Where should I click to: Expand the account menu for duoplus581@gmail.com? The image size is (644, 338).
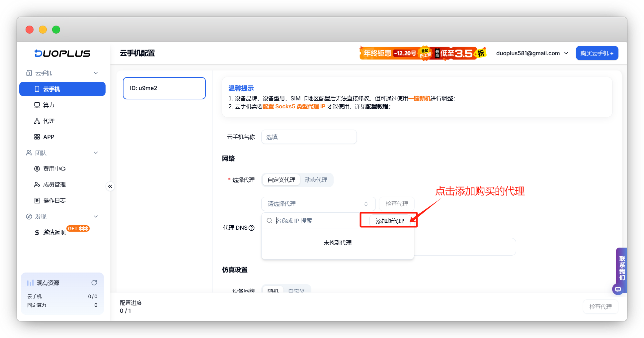[567, 53]
